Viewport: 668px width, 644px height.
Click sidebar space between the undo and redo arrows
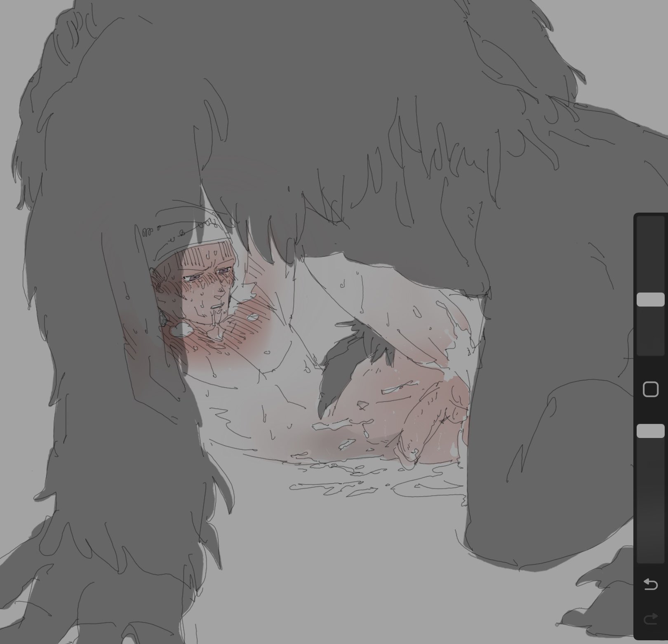(x=650, y=602)
